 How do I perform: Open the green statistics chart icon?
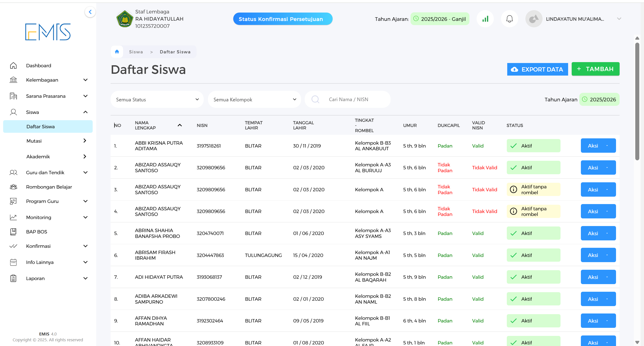point(485,19)
